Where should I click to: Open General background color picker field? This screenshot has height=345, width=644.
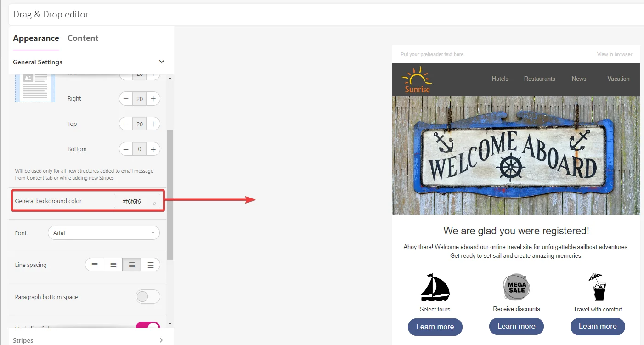[137, 201]
